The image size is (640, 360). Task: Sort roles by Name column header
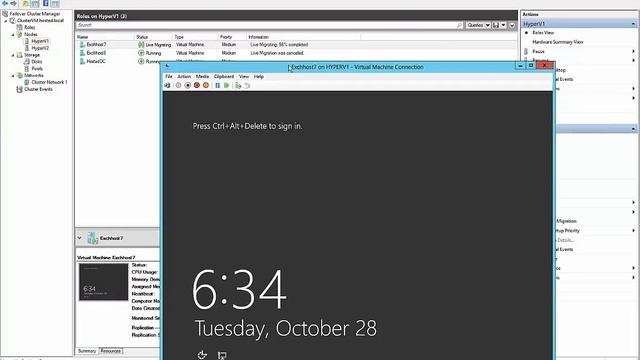point(82,37)
